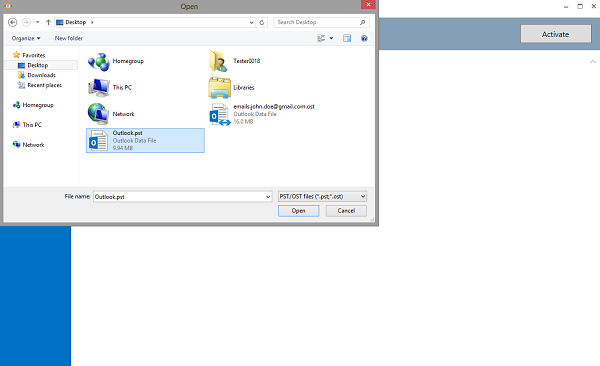The width and height of the screenshot is (600, 366).
Task: Select Network in navigation pane
Action: point(33,145)
